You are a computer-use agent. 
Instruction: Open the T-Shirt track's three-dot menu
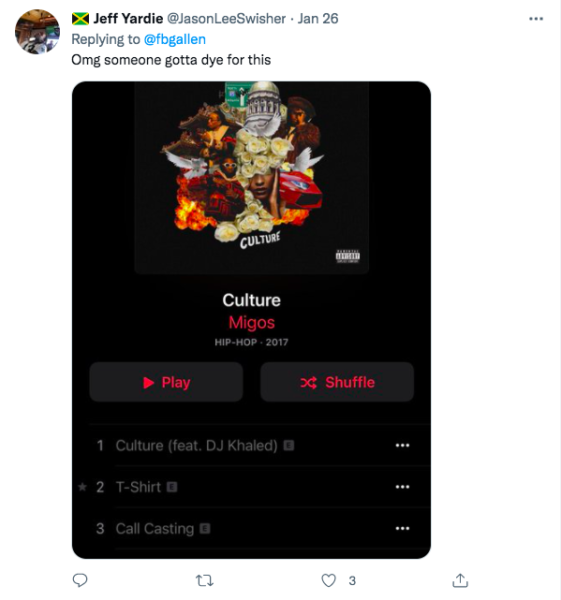402,487
